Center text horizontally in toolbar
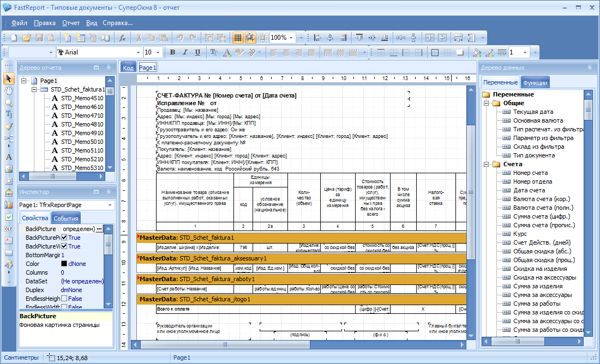 (x=286, y=52)
